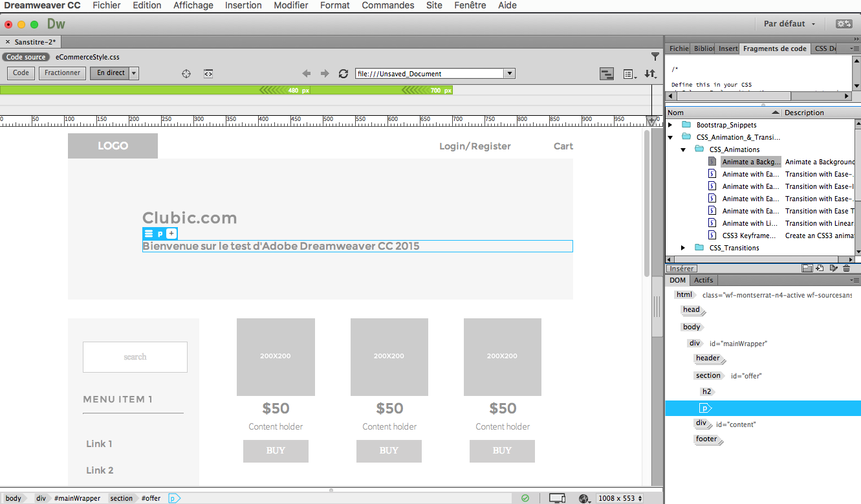Viewport: 861px width, 504px height.
Task: Expand the CSS_Transitions folder
Action: click(684, 248)
